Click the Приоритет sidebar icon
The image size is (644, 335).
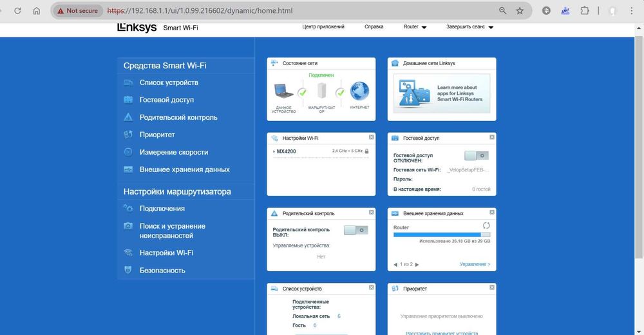pos(128,135)
